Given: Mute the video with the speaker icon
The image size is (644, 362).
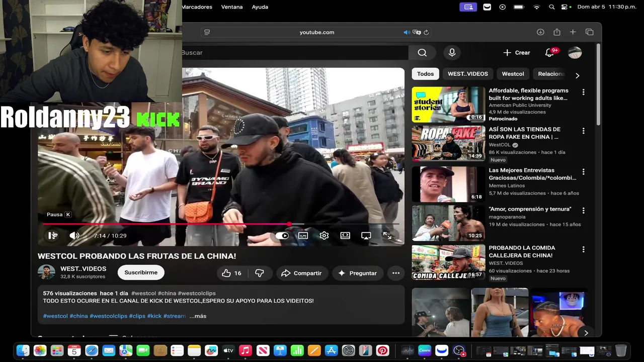Looking at the screenshot, I should tap(74, 235).
